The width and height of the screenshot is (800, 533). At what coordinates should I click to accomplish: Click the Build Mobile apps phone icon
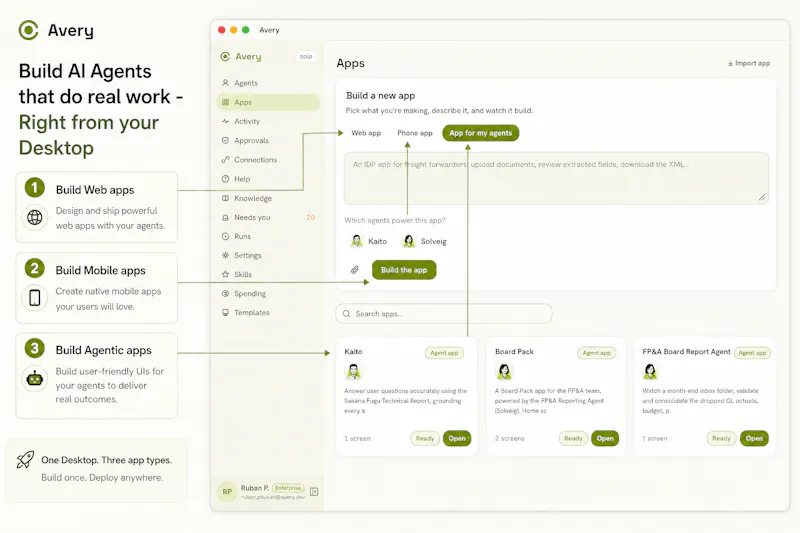click(35, 297)
